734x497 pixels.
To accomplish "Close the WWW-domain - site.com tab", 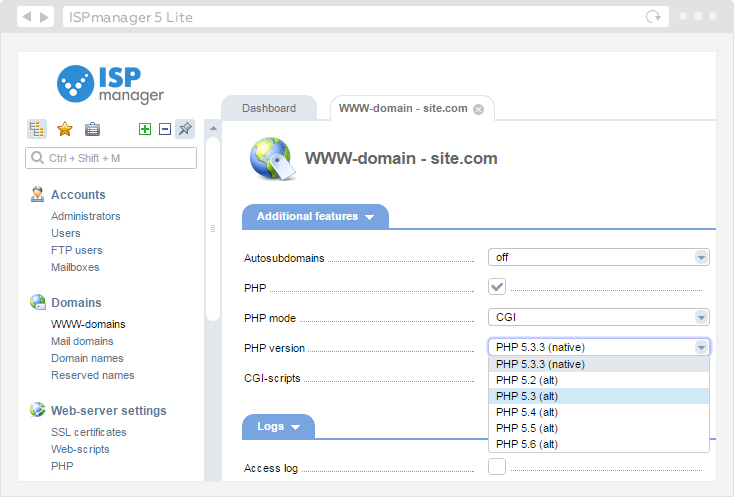I will click(478, 109).
